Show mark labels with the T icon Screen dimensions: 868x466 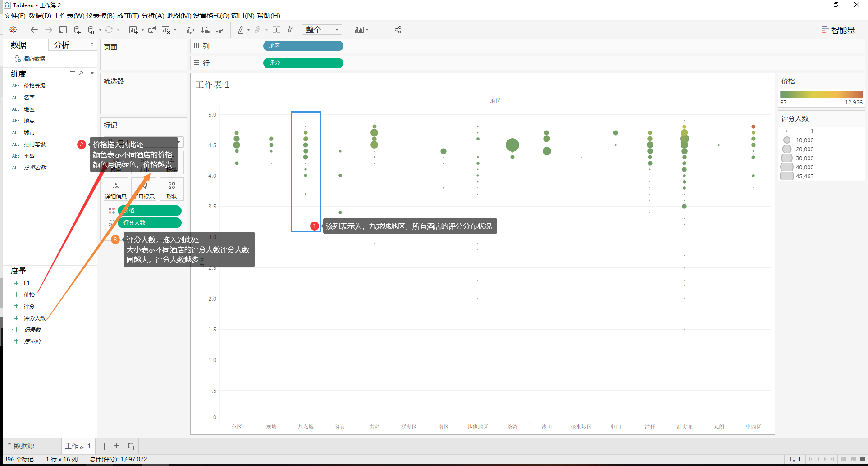pos(277,30)
